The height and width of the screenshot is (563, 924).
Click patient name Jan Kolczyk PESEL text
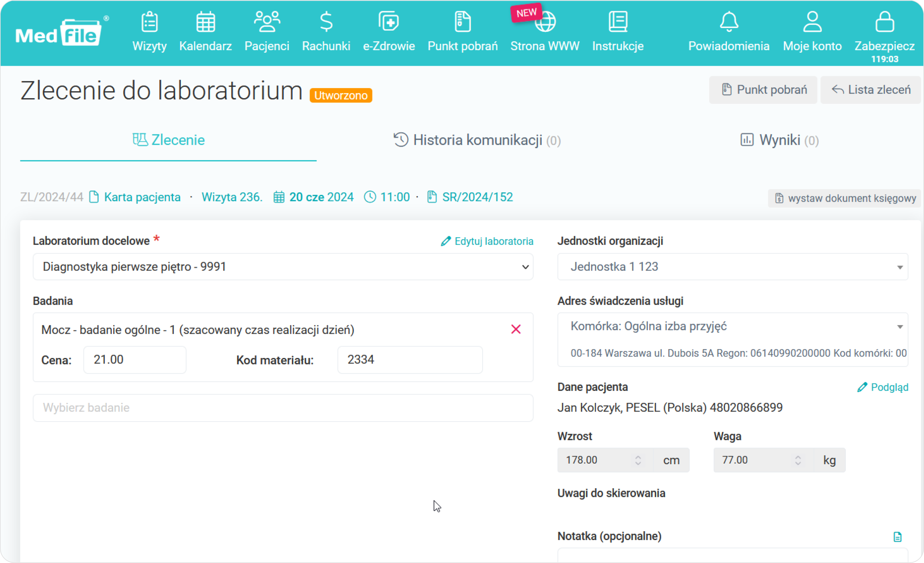click(669, 408)
